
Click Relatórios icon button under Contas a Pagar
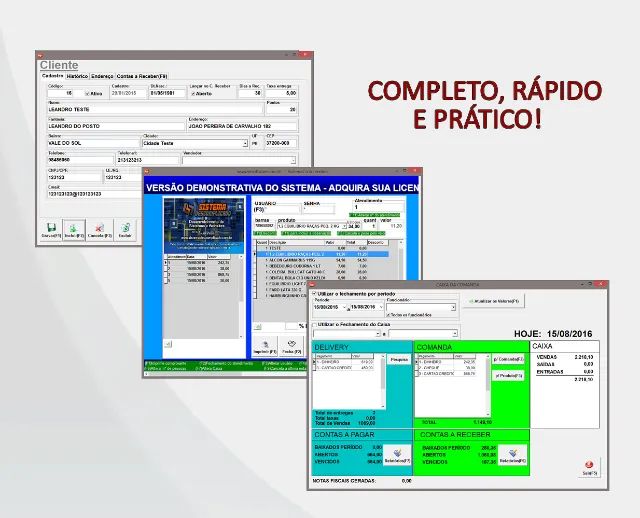coord(397,455)
